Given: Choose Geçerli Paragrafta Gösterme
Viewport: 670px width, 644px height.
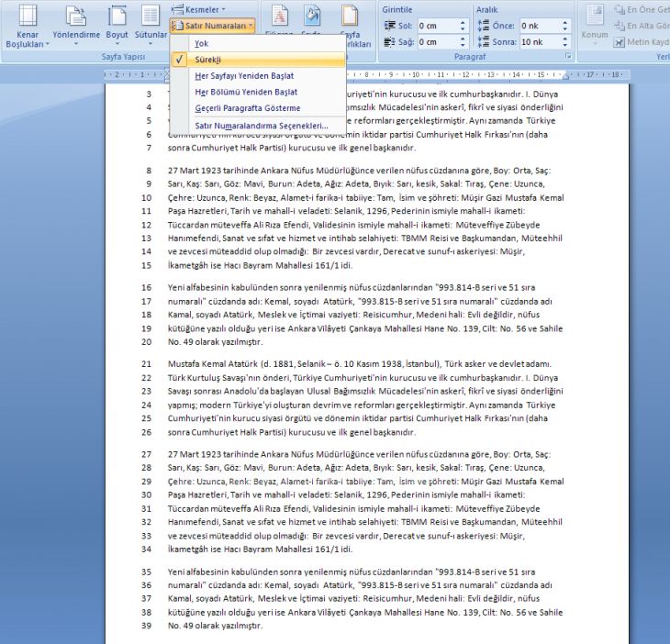Looking at the screenshot, I should point(258,108).
